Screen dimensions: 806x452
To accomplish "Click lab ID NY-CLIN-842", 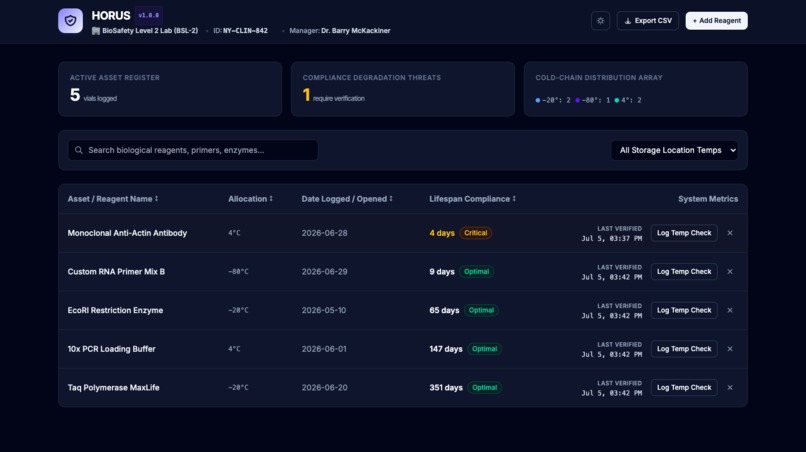I will [245, 31].
